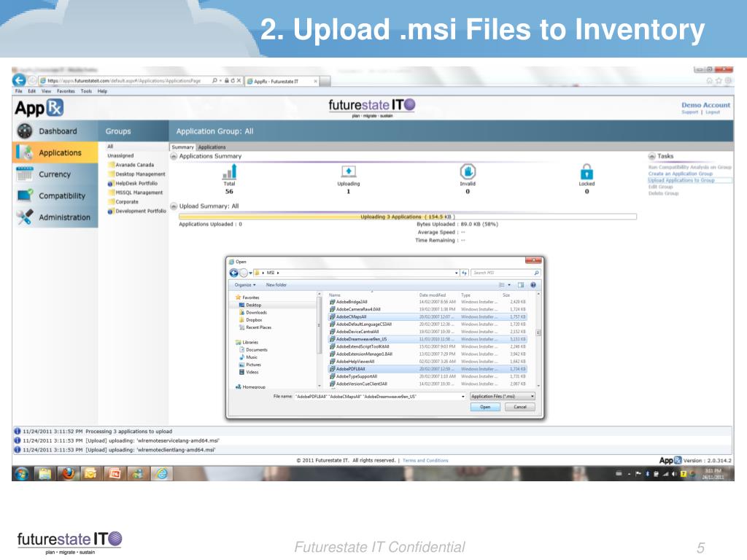
Task: Click the search magnifier in Search MSI box
Action: click(536, 273)
